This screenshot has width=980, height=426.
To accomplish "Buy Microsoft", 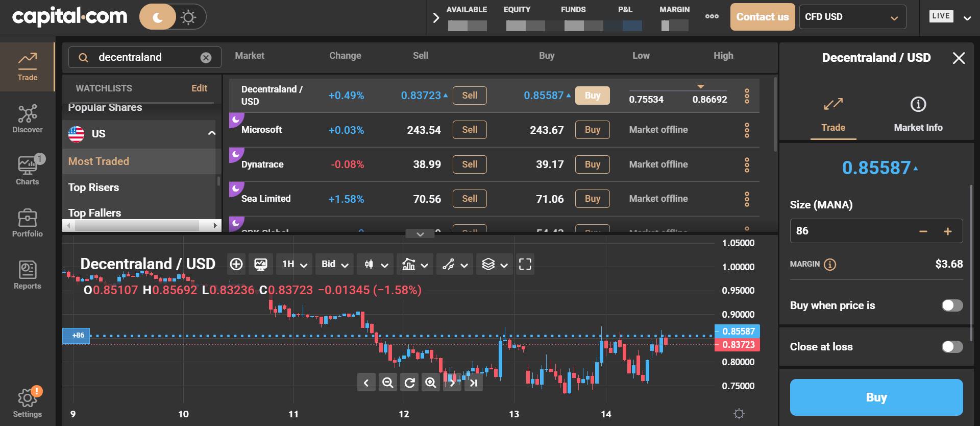I will (x=592, y=130).
